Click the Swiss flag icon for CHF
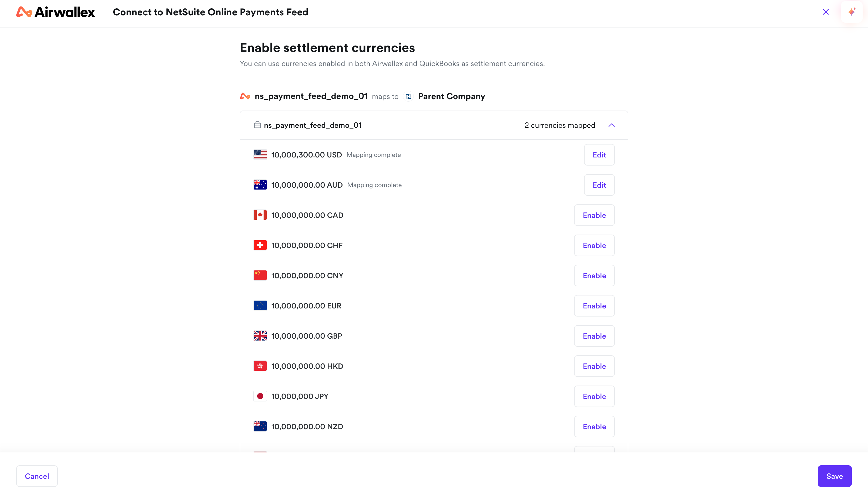Image resolution: width=868 pixels, height=495 pixels. tap(260, 245)
